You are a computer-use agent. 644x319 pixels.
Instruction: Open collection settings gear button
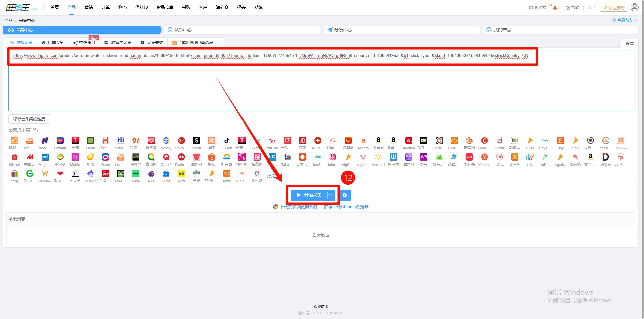click(x=345, y=195)
